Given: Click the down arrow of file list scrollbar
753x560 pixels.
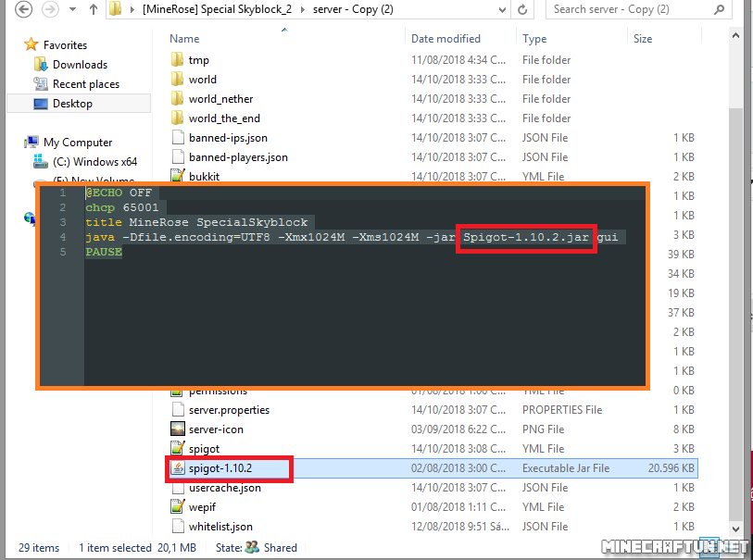Looking at the screenshot, I should point(735,529).
